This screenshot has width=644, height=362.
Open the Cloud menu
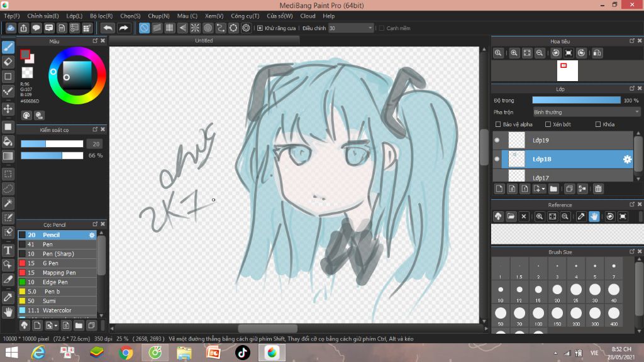(x=308, y=16)
